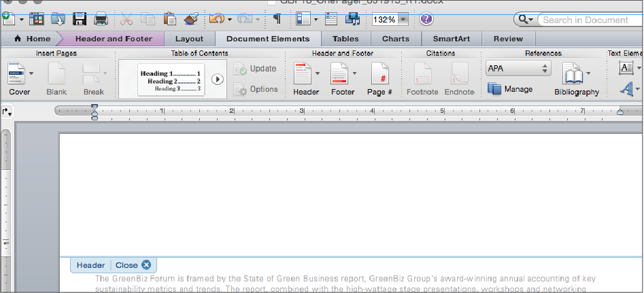This screenshot has width=644, height=293.
Task: Expand more Table of Contents styles arrow
Action: coord(217,80)
